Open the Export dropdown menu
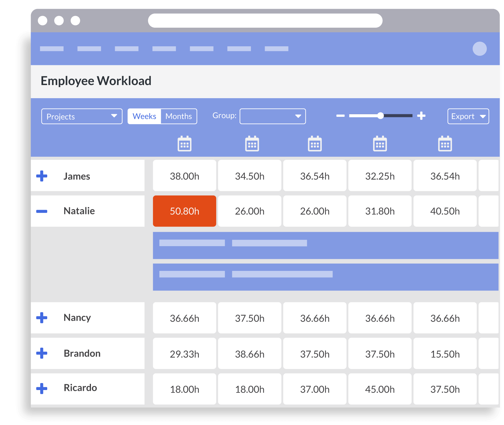 click(468, 116)
